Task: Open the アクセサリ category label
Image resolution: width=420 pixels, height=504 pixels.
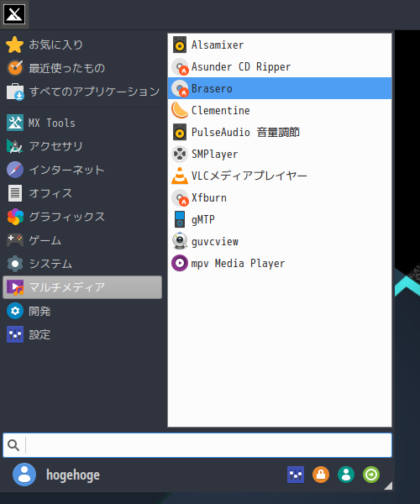Action: [56, 146]
